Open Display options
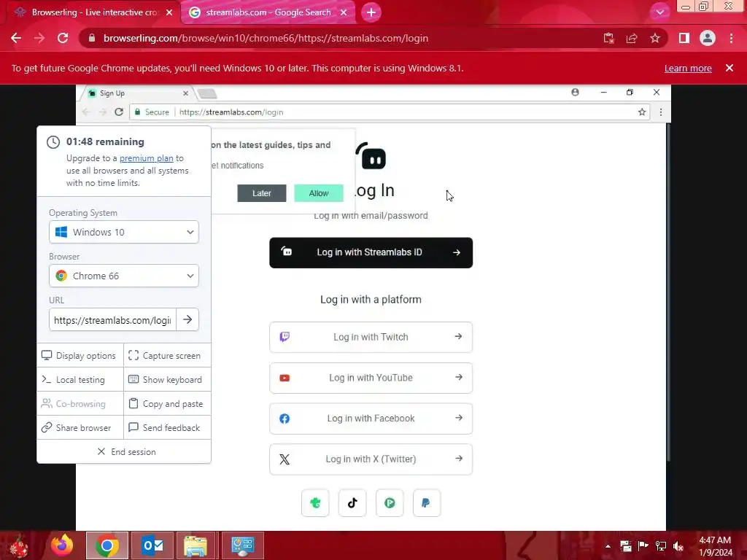The height and width of the screenshot is (560, 747). [x=79, y=356]
